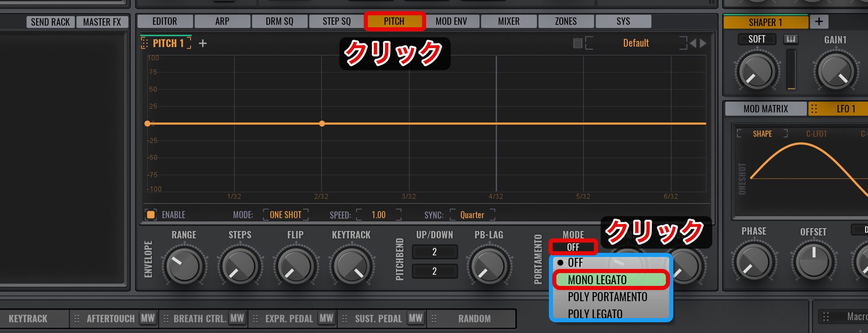Toggle the keyboard icon next to SOFT
The image size is (868, 333).
pyautogui.click(x=791, y=39)
